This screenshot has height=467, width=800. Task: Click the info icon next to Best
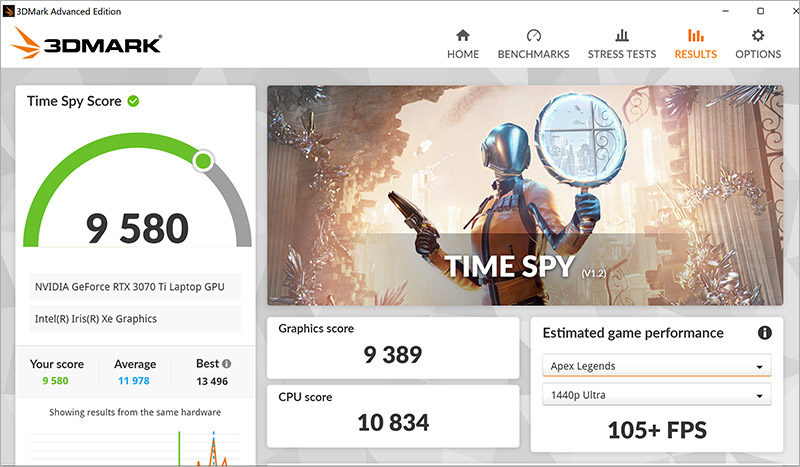tap(227, 364)
